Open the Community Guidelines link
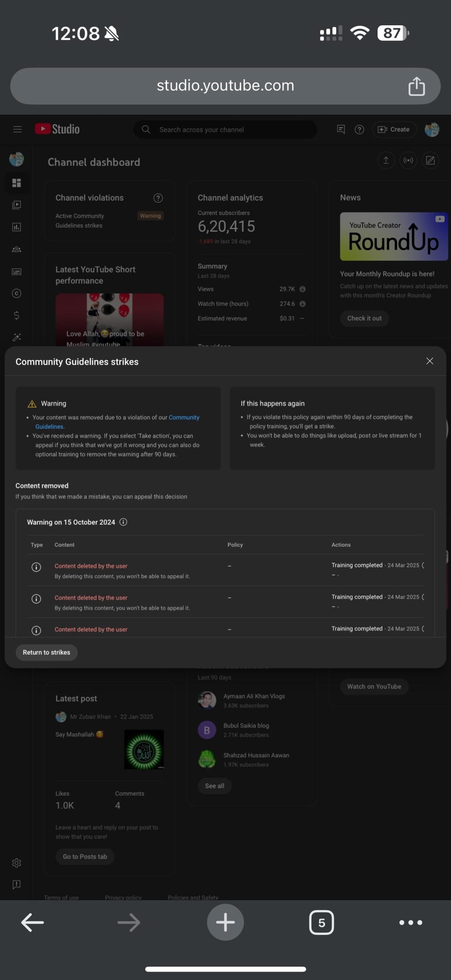 tap(117, 422)
